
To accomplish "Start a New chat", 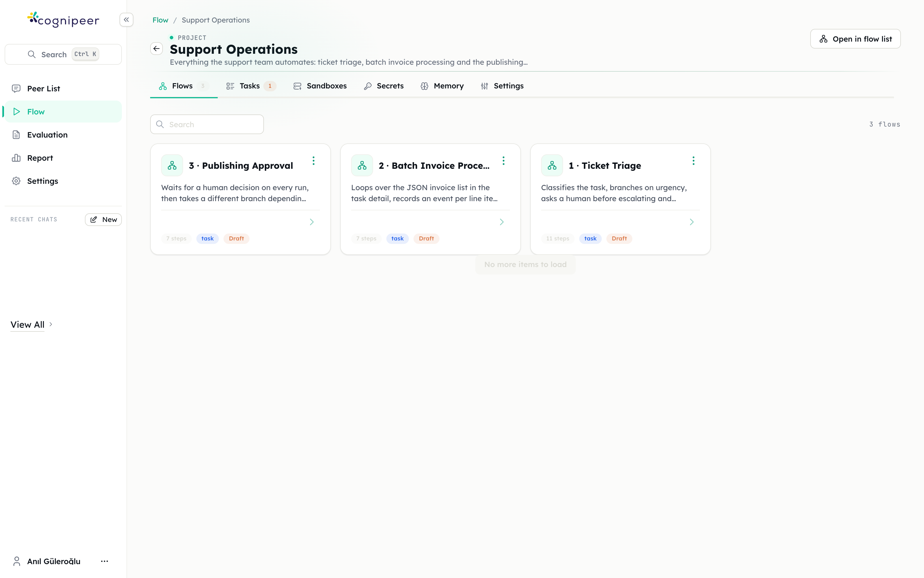I will point(103,219).
